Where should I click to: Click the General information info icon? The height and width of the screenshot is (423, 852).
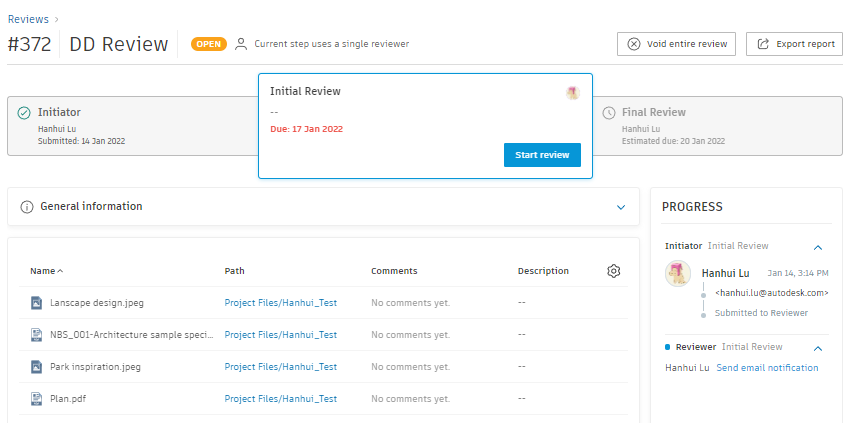[x=27, y=207]
